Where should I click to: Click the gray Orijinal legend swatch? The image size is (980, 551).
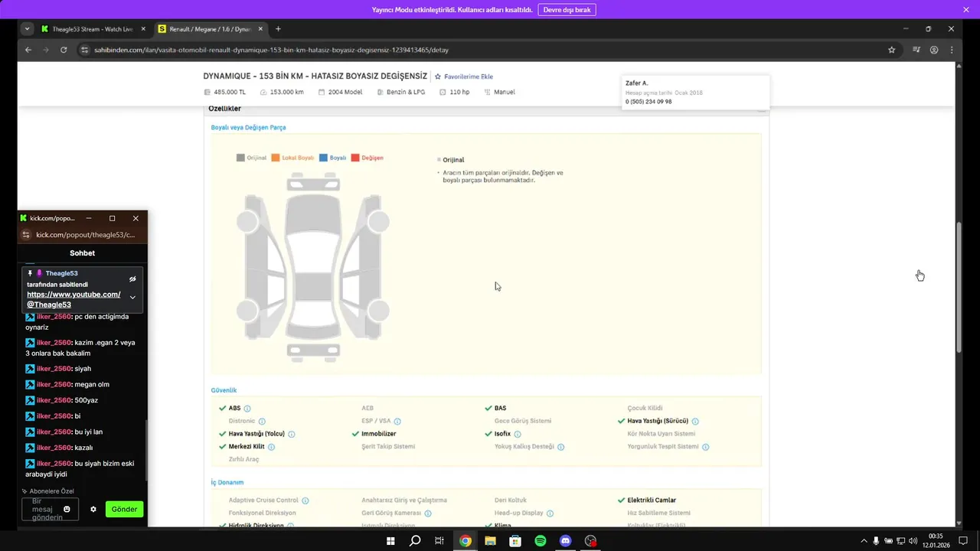[x=240, y=158]
